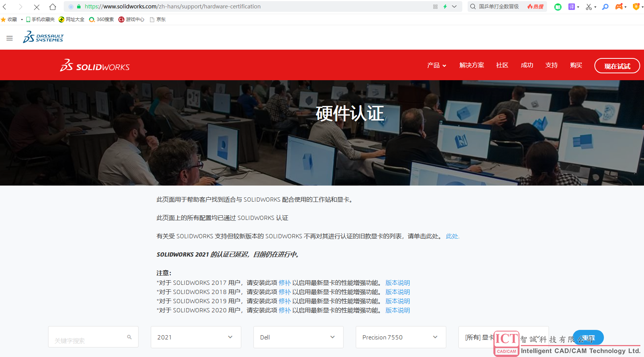This screenshot has height=357, width=644.
Task: Open the Precision 7550 model dropdown
Action: point(401,337)
